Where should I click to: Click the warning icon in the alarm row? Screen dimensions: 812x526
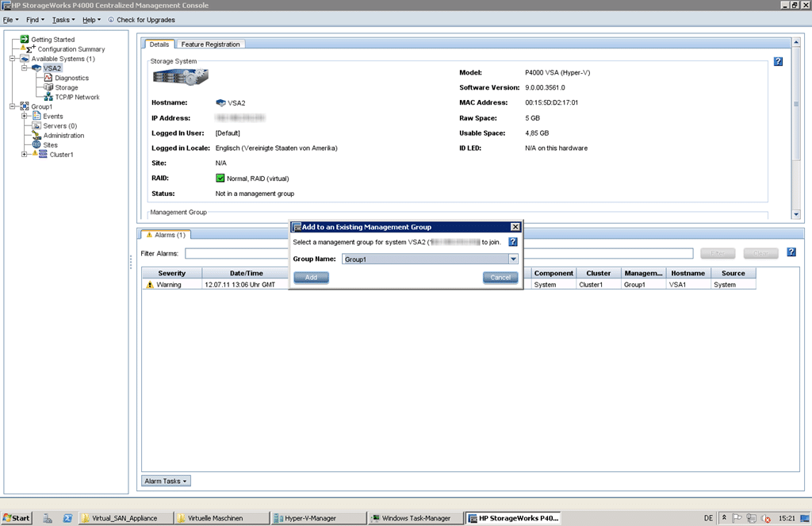(150, 285)
